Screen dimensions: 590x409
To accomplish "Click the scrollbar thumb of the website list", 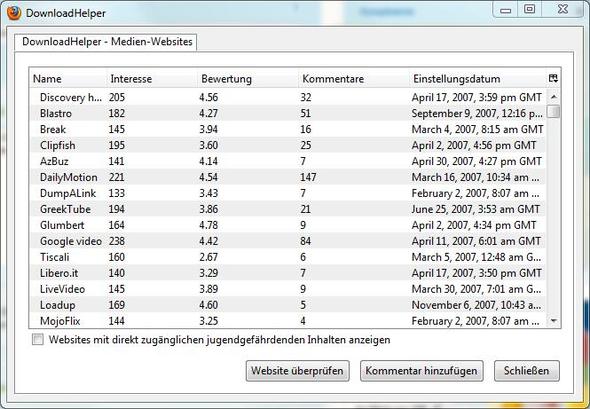I will tap(553, 111).
